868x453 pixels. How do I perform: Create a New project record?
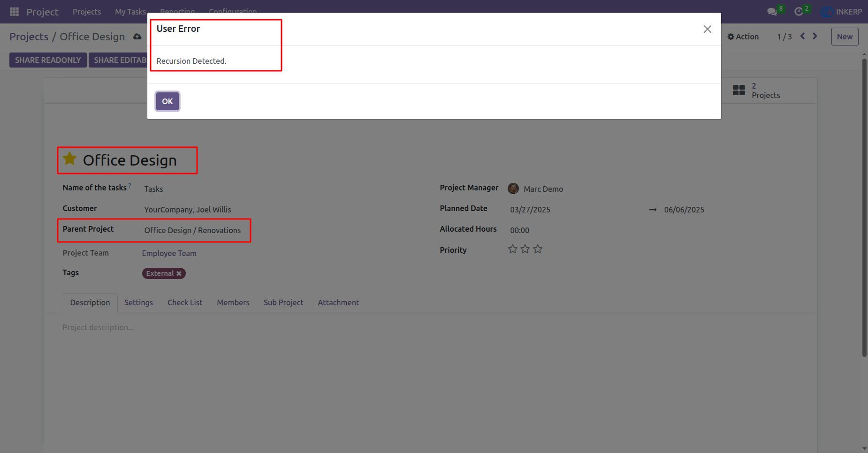coord(845,37)
